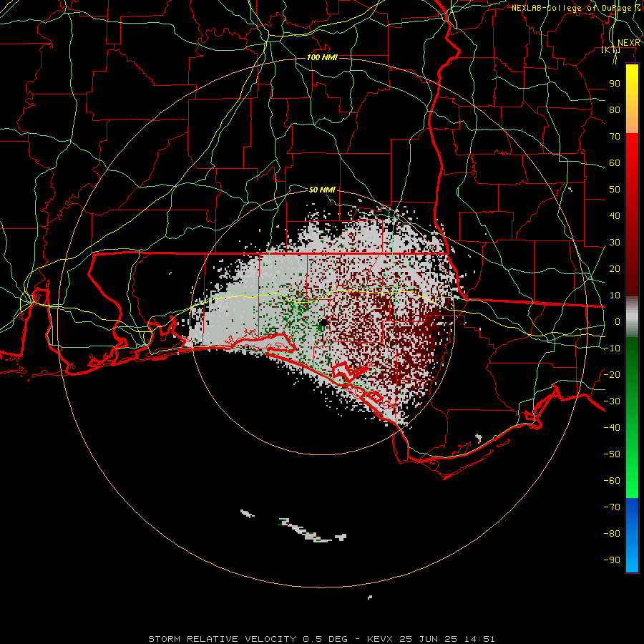
Task: Click the gray zero-velocity segment of the color bar
Action: click(x=632, y=317)
